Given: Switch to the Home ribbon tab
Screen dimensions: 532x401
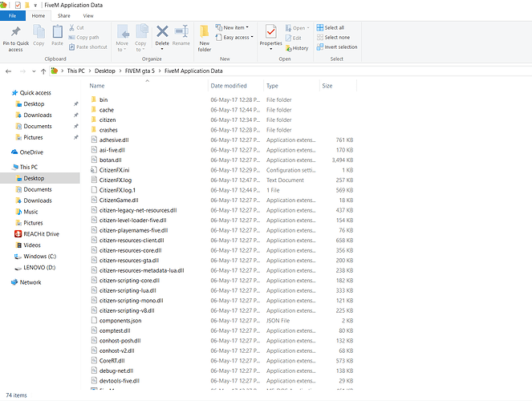Looking at the screenshot, I should [x=39, y=15].
